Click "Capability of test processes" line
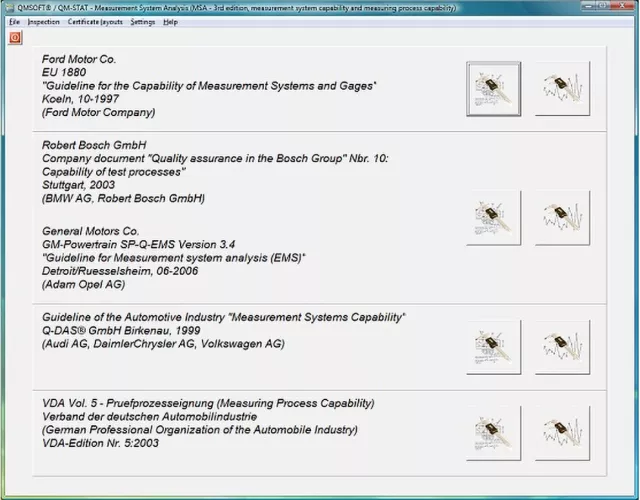This screenshot has width=640, height=500. pyautogui.click(x=114, y=172)
